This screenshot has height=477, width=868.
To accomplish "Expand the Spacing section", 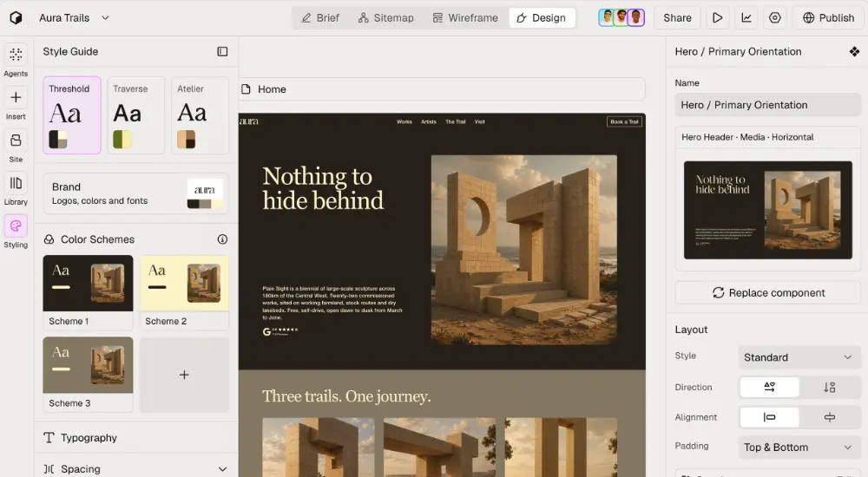I will pos(222,469).
